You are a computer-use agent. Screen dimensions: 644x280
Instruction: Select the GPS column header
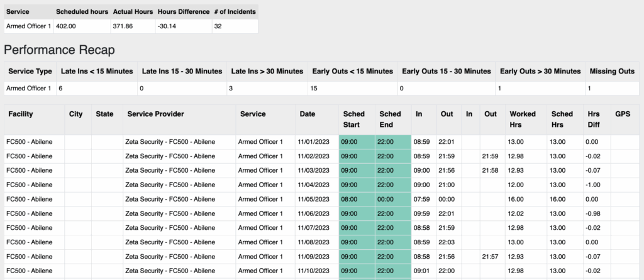(x=622, y=114)
